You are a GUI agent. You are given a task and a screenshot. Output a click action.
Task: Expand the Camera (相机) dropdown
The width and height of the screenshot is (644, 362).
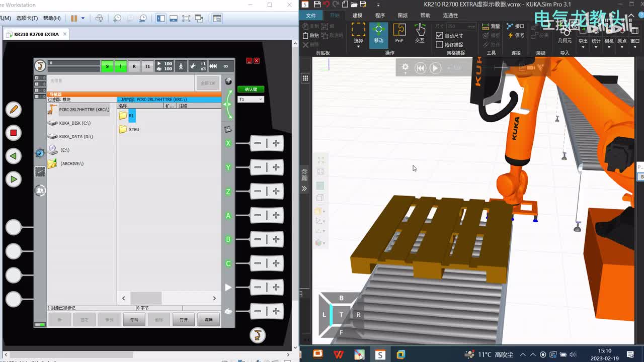609,47
